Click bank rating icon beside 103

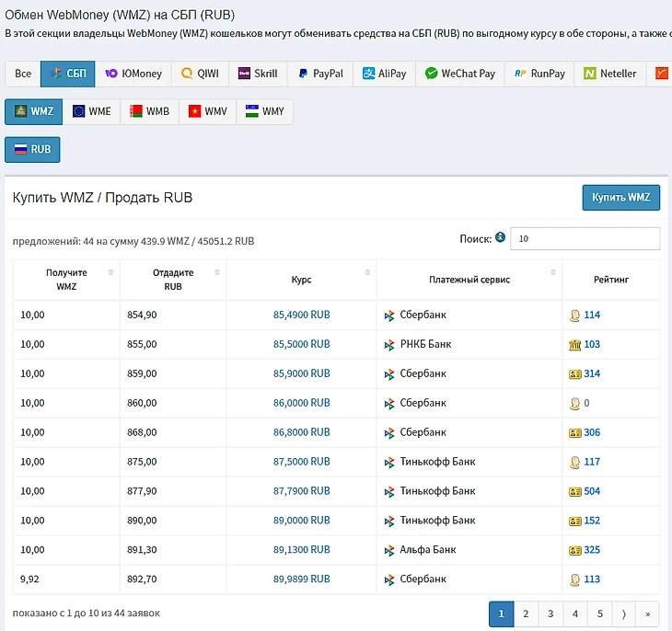tap(574, 345)
